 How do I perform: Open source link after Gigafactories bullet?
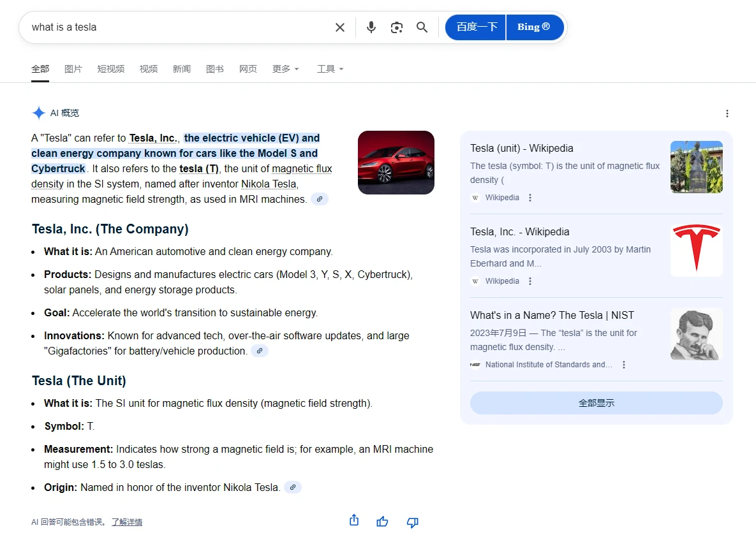[x=260, y=351]
